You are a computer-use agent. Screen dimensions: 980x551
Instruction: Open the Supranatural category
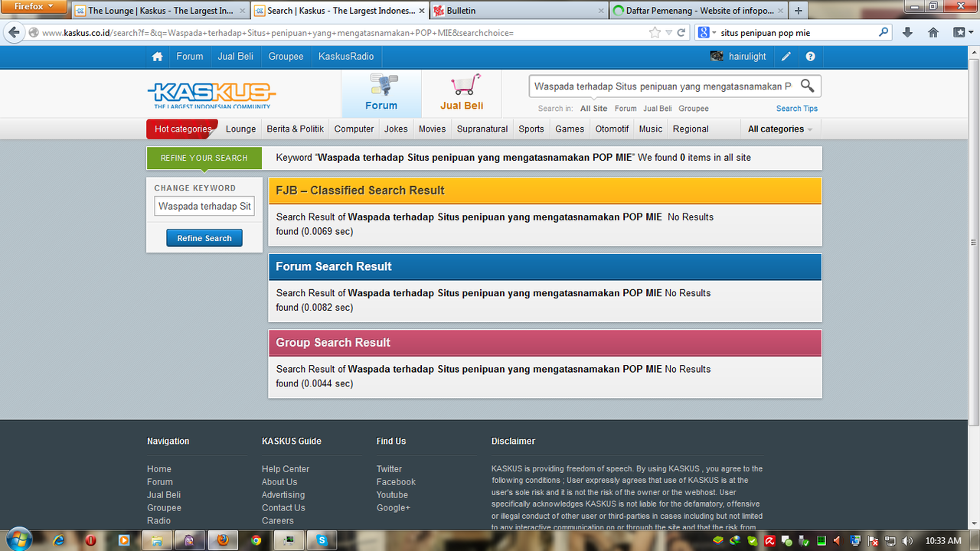click(482, 129)
